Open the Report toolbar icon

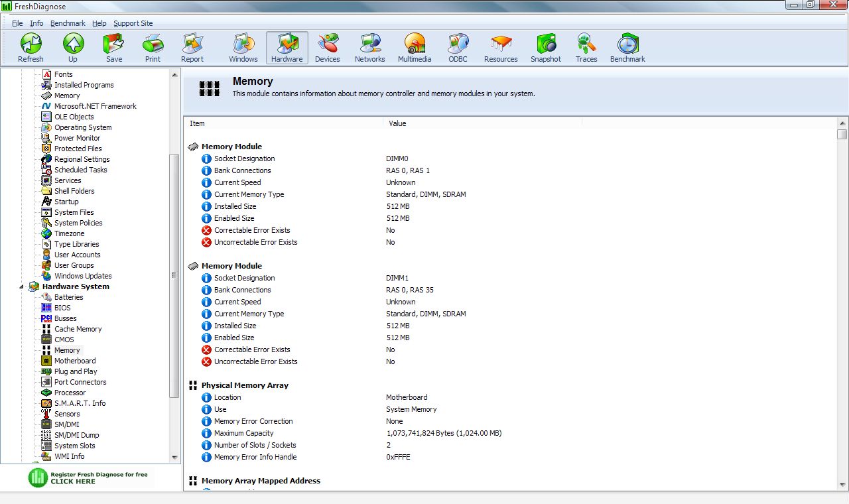click(192, 48)
